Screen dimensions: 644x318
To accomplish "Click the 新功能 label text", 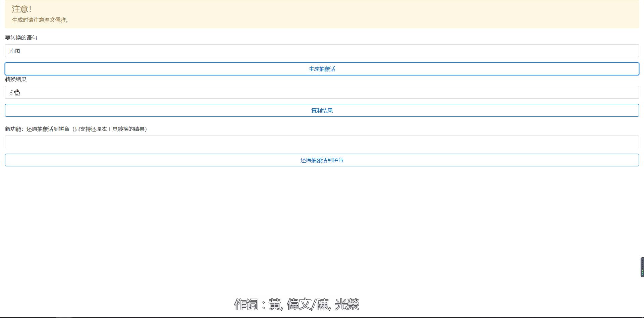I will [x=13, y=129].
